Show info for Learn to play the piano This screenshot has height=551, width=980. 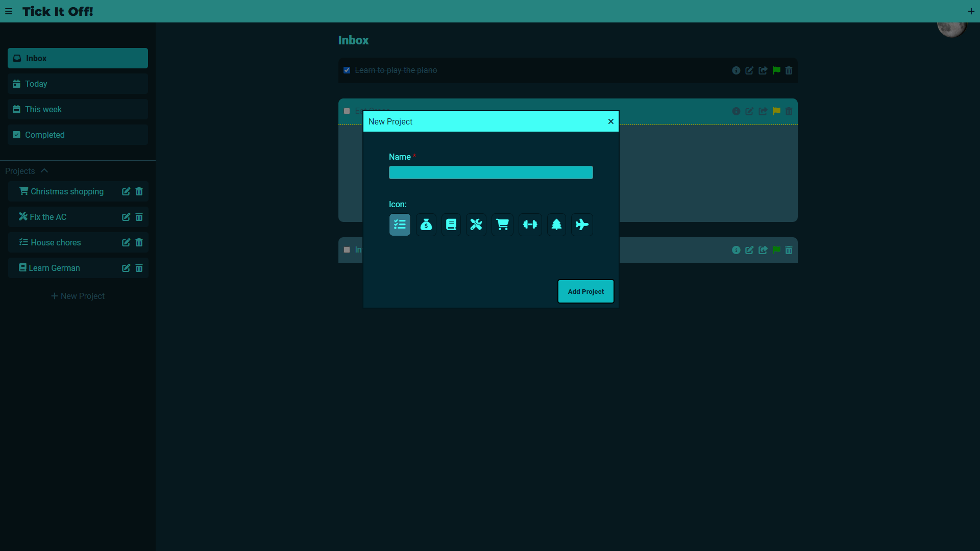tap(736, 70)
